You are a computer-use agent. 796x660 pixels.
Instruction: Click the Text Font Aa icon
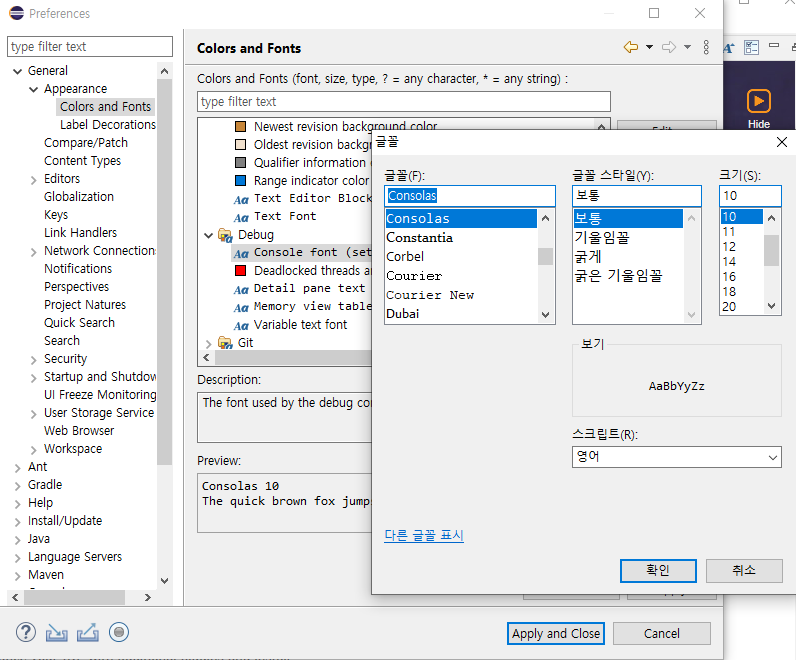tap(241, 217)
